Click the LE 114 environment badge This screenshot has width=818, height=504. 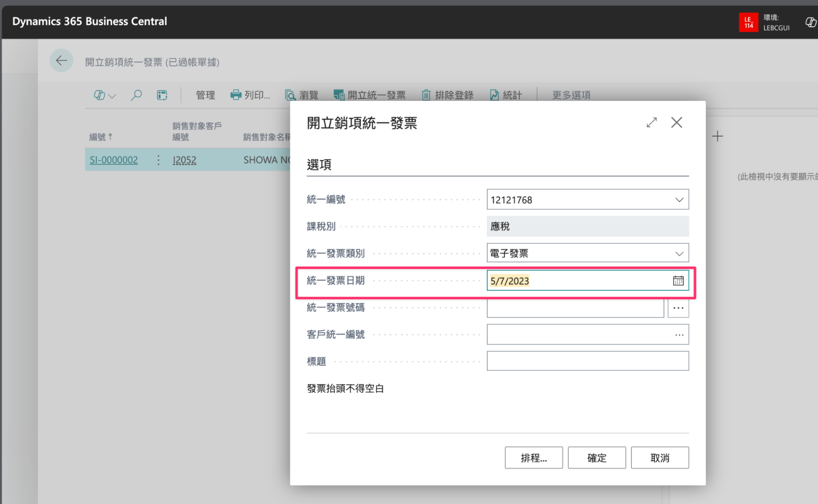[748, 22]
